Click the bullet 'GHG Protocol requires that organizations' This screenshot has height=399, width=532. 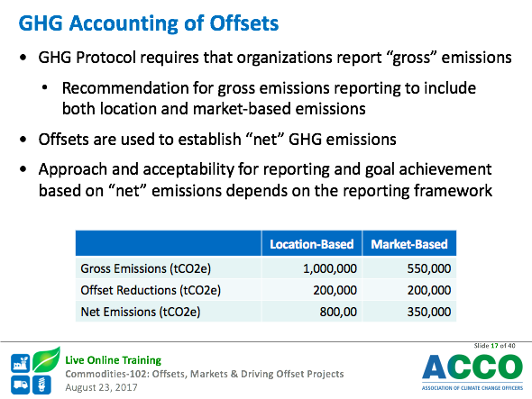tap(275, 58)
